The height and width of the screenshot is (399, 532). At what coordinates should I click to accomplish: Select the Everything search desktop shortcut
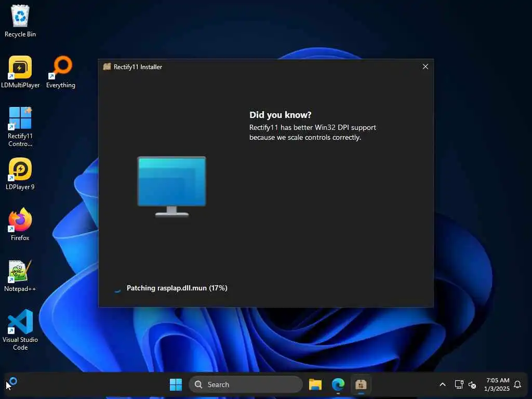click(x=61, y=72)
